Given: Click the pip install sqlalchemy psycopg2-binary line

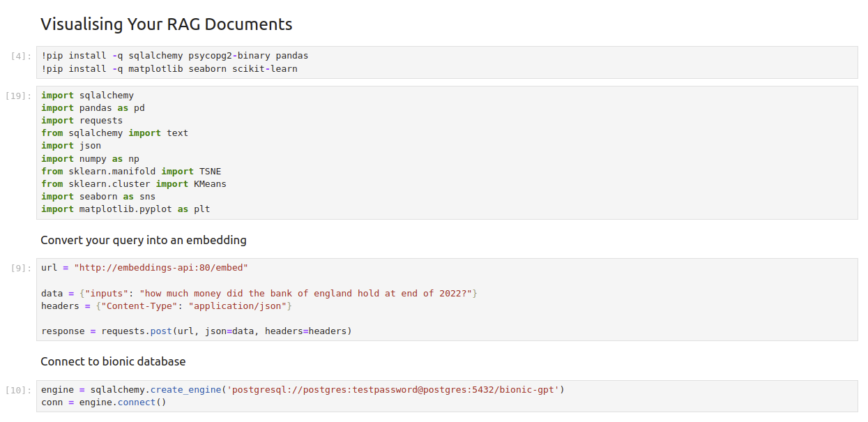Looking at the screenshot, I should pos(174,56).
